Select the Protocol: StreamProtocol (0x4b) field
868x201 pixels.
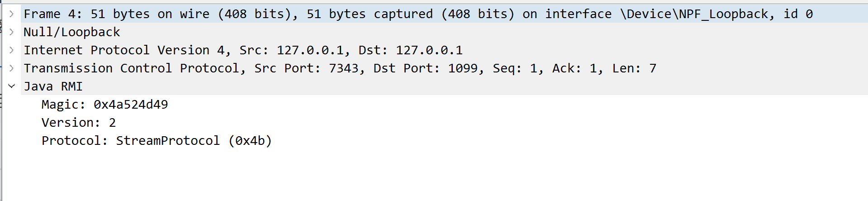pyautogui.click(x=157, y=141)
